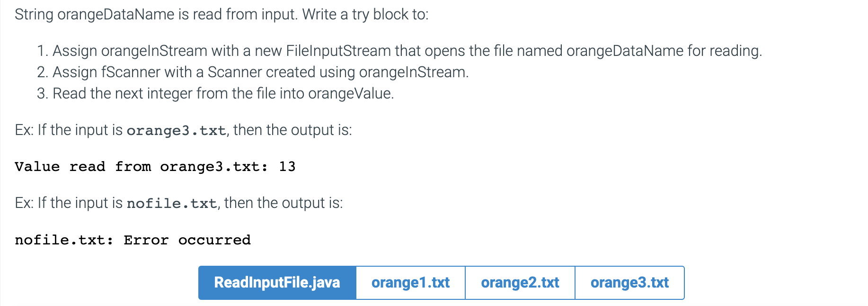Select the output line 'Value read from orange3.txt: 13'
868x306 pixels.
pos(155,167)
